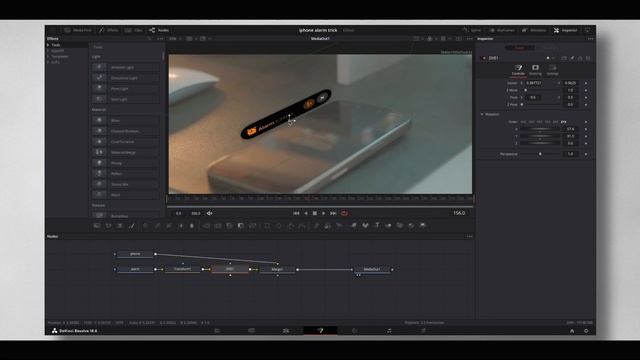Select the ZYX rotation order
The image size is (640, 360).
[564, 122]
